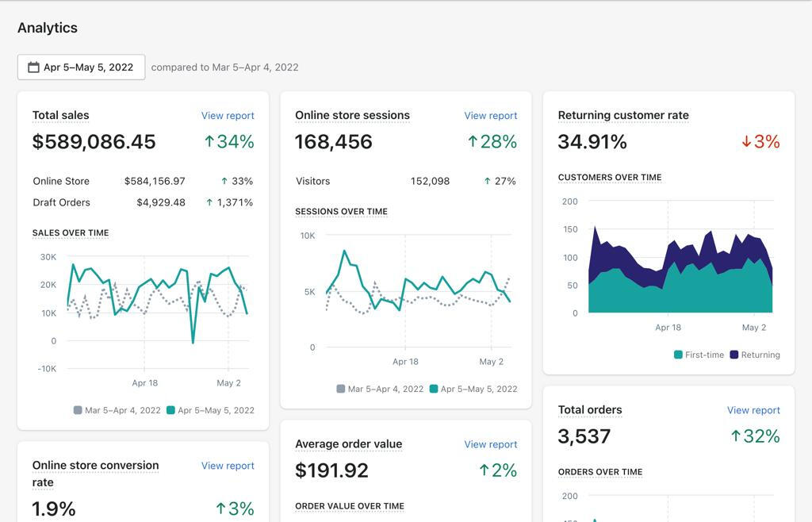This screenshot has width=812, height=522.
Task: Click the Returning customer rate heading
Action: 623,116
